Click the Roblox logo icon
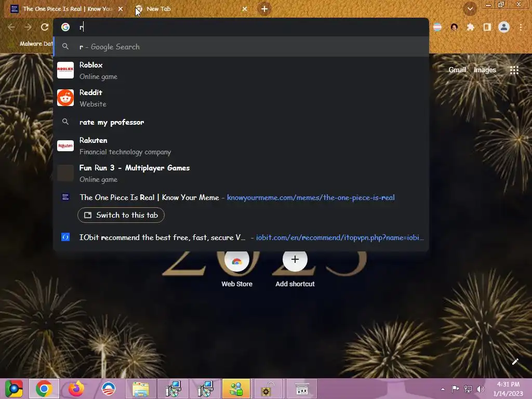Screen dimensions: 532x399 click(x=65, y=70)
